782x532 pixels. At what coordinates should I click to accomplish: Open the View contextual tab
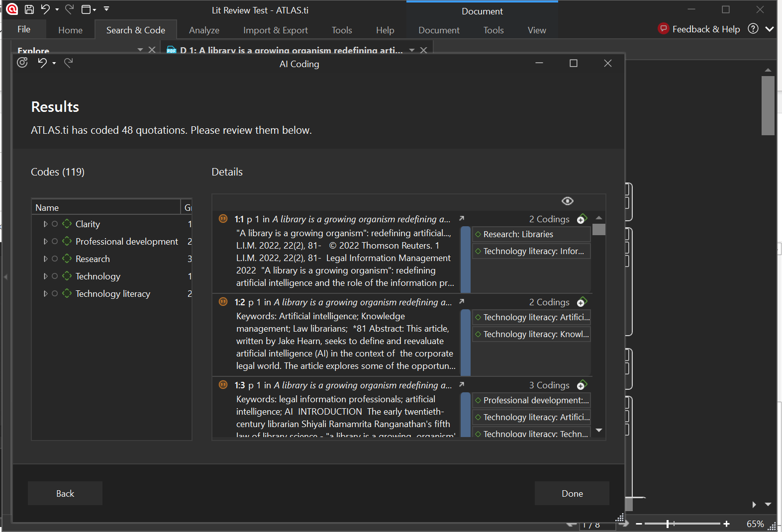pos(537,30)
